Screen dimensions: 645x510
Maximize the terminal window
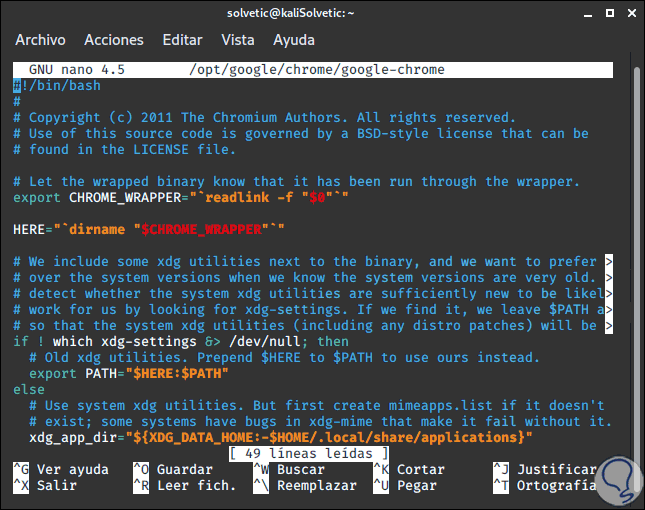pyautogui.click(x=610, y=13)
